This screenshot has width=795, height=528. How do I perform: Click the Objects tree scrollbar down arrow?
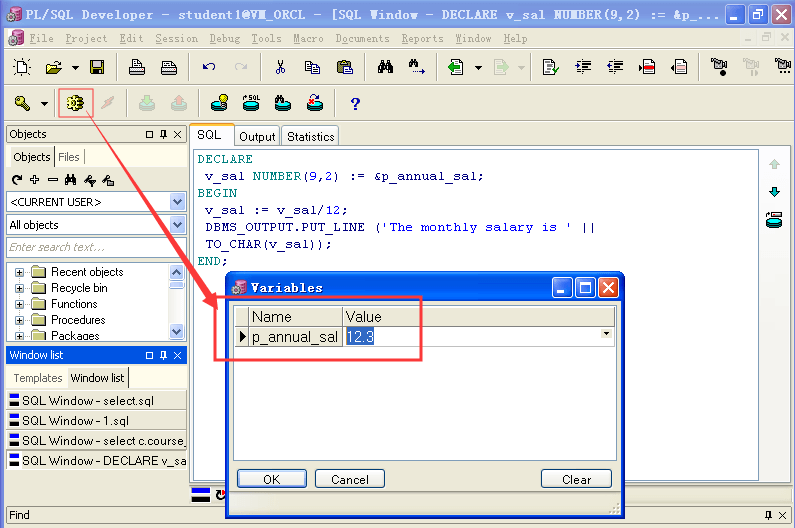point(176,332)
